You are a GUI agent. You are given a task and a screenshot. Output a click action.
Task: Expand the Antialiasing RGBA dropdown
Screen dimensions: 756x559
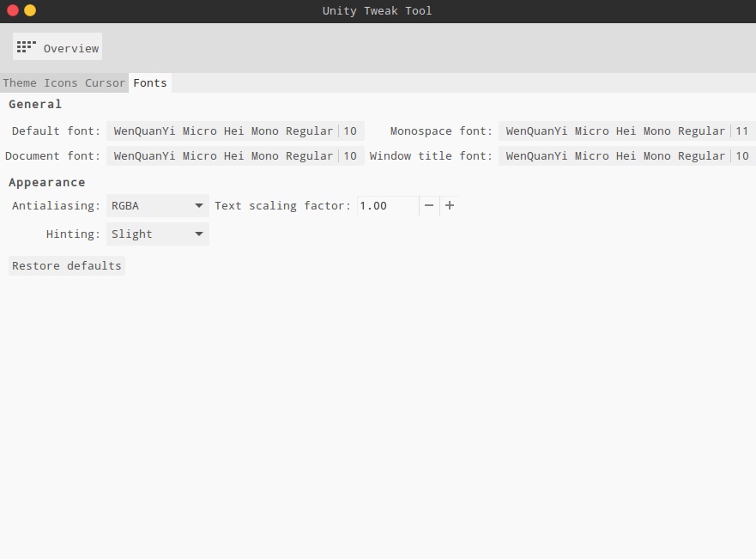point(158,206)
